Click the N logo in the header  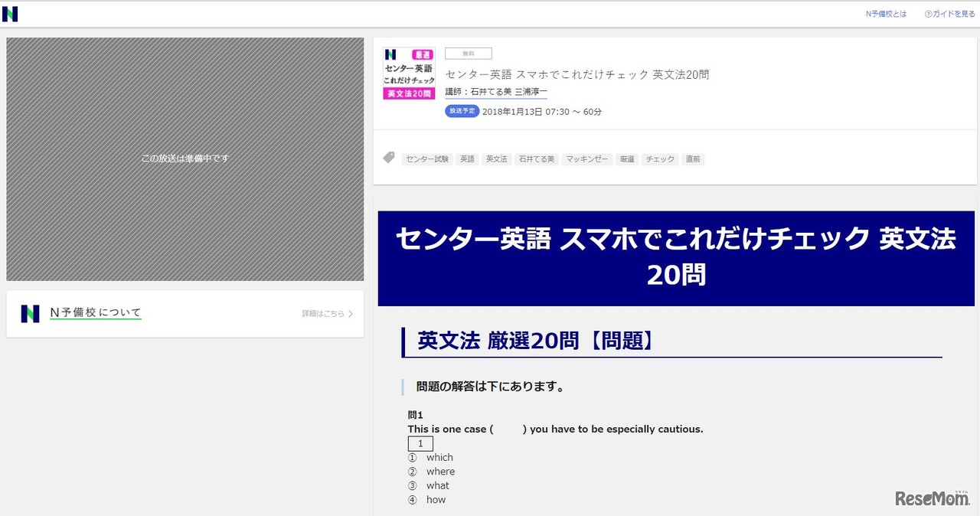point(10,14)
